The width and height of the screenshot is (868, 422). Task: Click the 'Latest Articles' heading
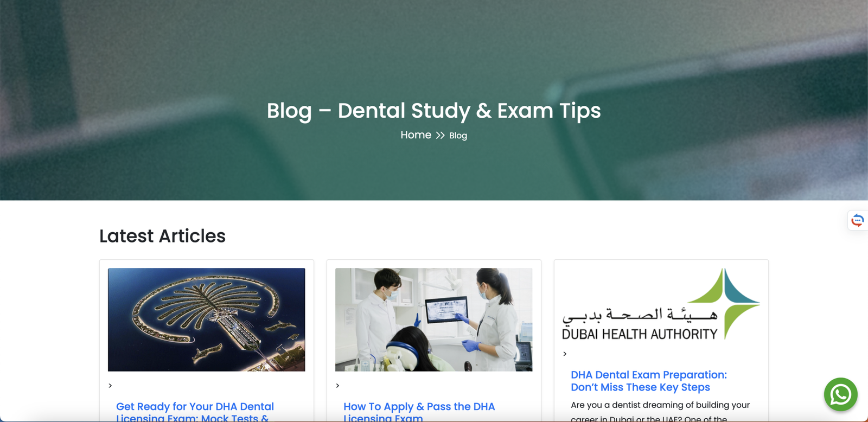[x=162, y=236]
